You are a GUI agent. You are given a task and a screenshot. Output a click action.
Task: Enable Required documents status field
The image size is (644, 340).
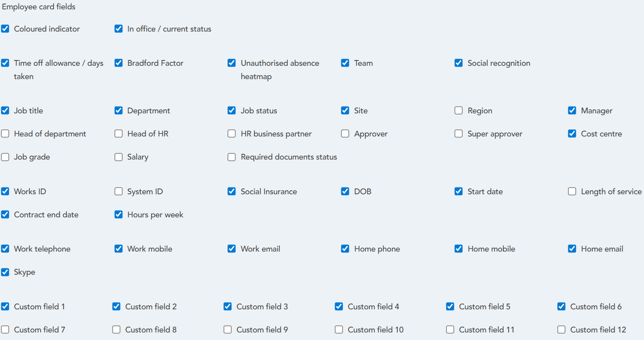coord(231,157)
